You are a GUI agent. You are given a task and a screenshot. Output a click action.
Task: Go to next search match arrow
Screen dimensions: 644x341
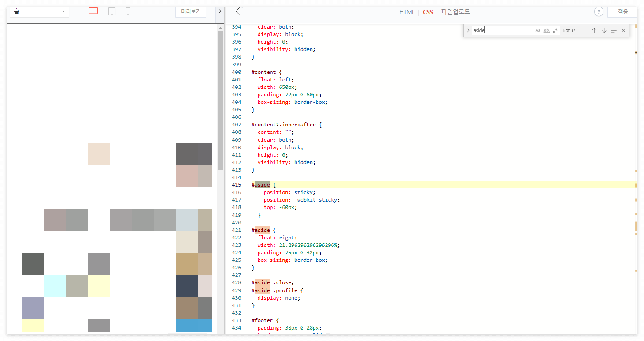coord(604,30)
